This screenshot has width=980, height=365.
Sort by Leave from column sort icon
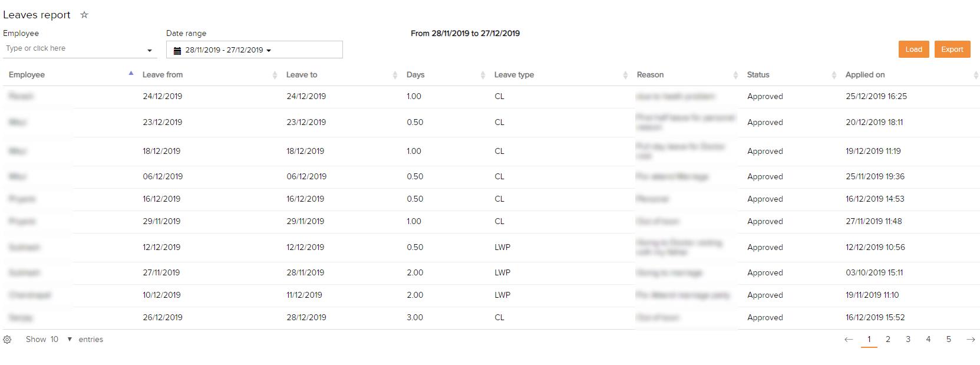(x=275, y=75)
